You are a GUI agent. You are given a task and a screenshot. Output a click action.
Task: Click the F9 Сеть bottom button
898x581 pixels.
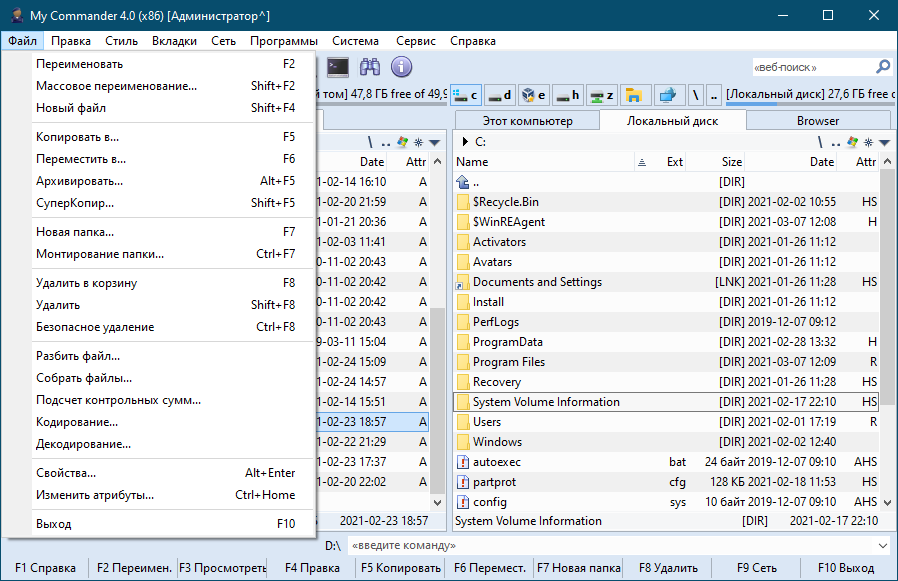pyautogui.click(x=757, y=568)
